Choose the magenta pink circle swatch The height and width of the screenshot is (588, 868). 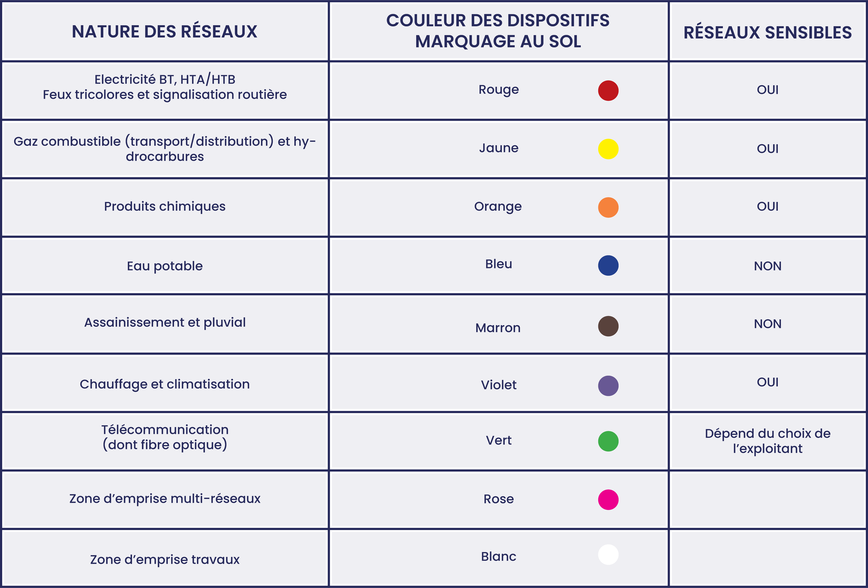click(x=608, y=500)
